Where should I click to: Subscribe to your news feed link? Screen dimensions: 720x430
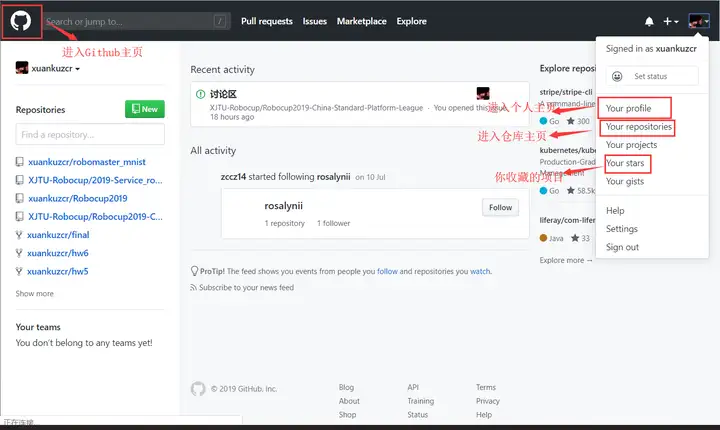246,288
